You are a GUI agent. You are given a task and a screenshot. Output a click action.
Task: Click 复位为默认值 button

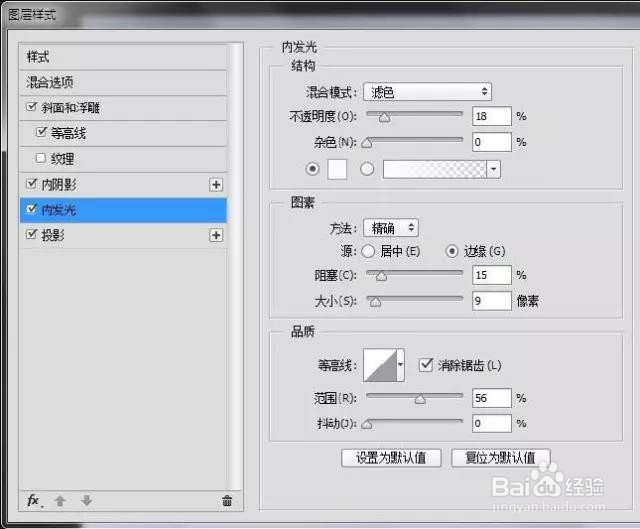tap(500, 458)
